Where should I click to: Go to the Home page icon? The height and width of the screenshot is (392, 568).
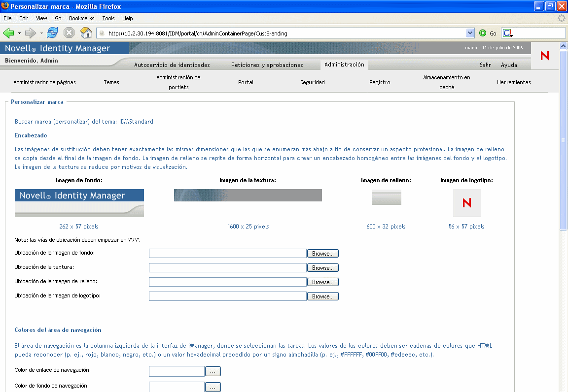[86, 33]
